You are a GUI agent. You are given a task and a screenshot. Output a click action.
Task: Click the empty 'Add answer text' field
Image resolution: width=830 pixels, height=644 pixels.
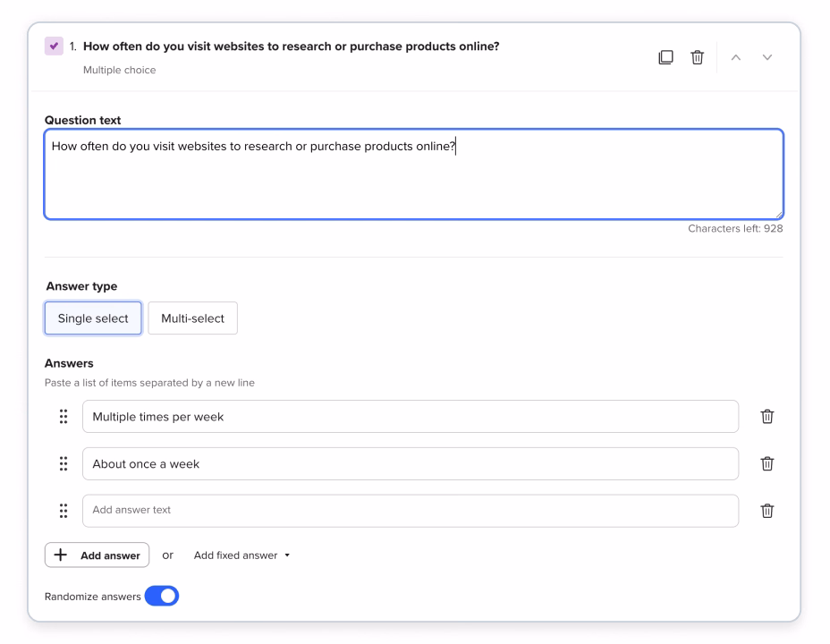[x=411, y=511]
